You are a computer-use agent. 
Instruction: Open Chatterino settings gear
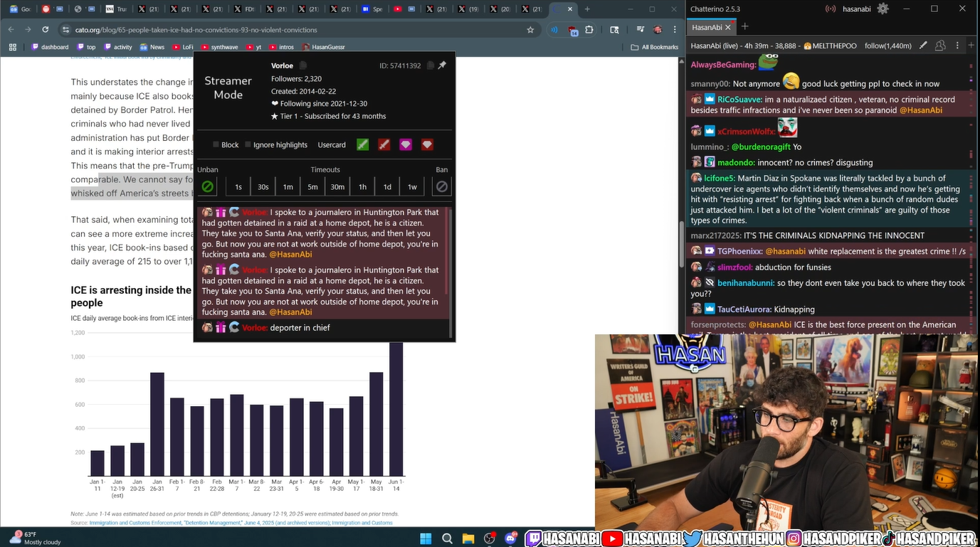tap(883, 9)
